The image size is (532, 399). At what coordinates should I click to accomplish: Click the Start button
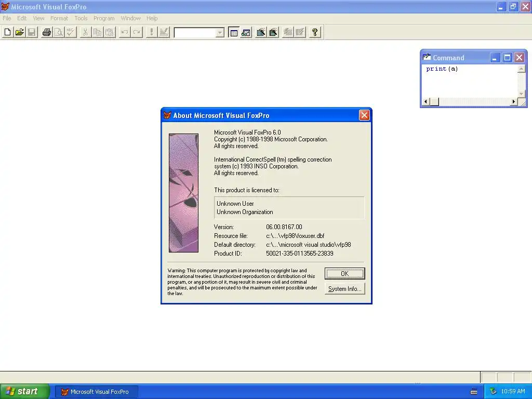(x=24, y=392)
